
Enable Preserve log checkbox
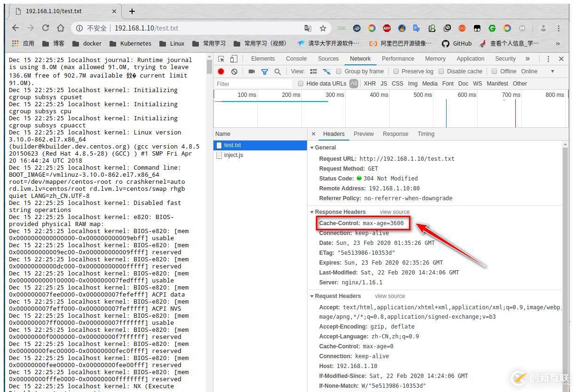pyautogui.click(x=396, y=71)
